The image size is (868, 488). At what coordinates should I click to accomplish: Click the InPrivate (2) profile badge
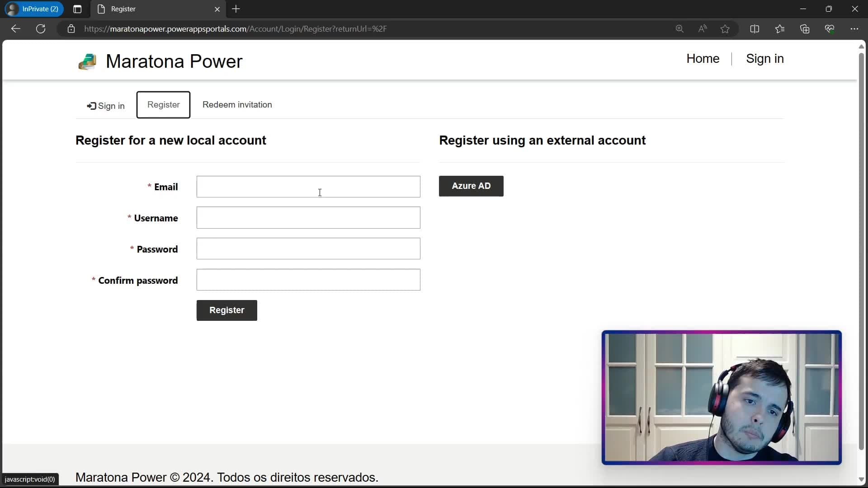[x=34, y=9]
